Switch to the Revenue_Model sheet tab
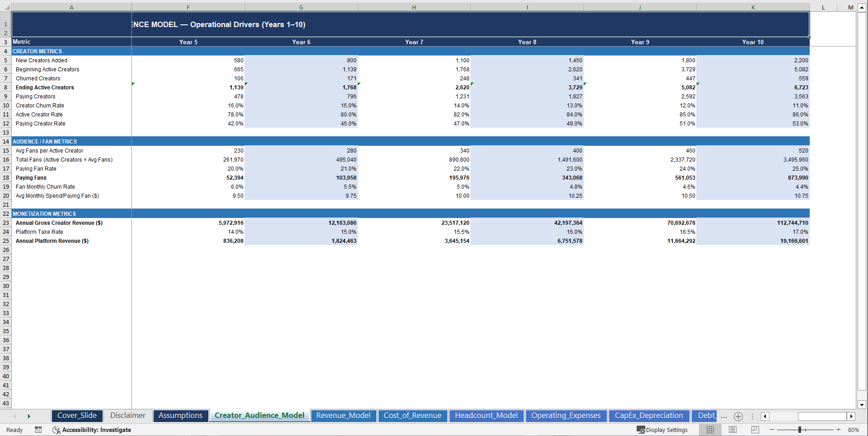This screenshot has height=436, width=868. 343,416
